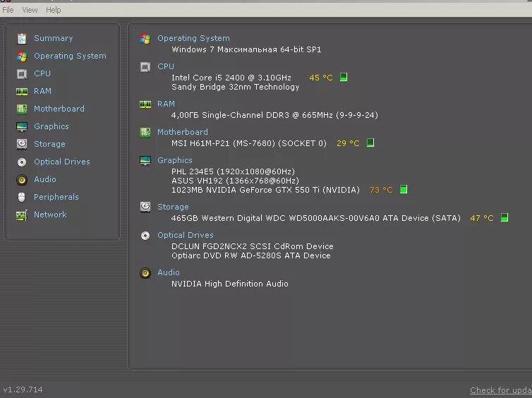The image size is (532, 398).
Task: Click the Graphics heading in main panel
Action: point(175,160)
